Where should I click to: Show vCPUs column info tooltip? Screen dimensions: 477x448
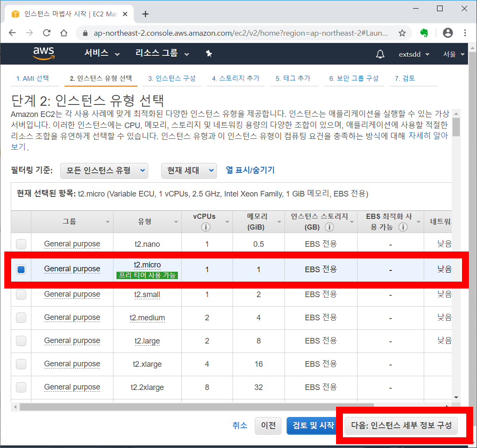point(206,227)
